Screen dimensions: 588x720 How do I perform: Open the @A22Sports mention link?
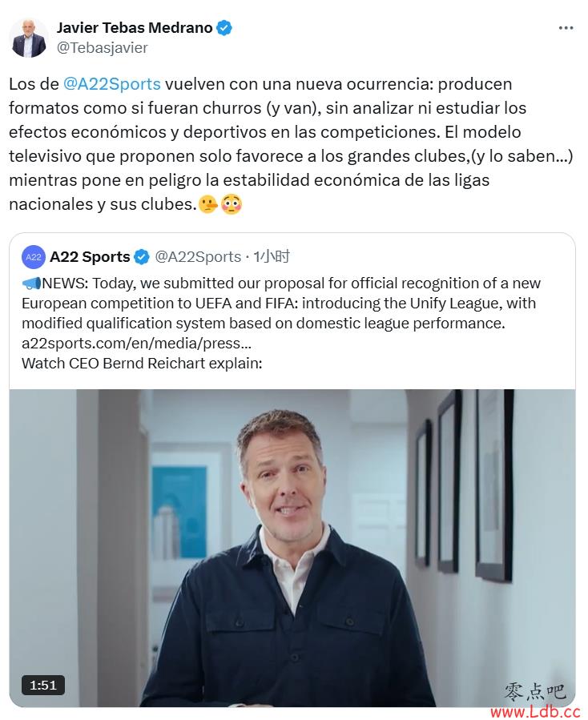(111, 84)
